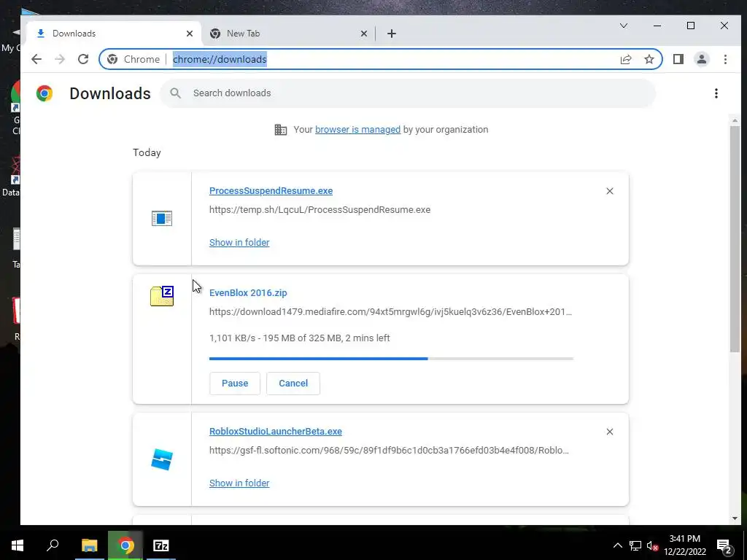This screenshot has width=747, height=560.
Task: Click the muted volume tray icon
Action: click(653, 545)
